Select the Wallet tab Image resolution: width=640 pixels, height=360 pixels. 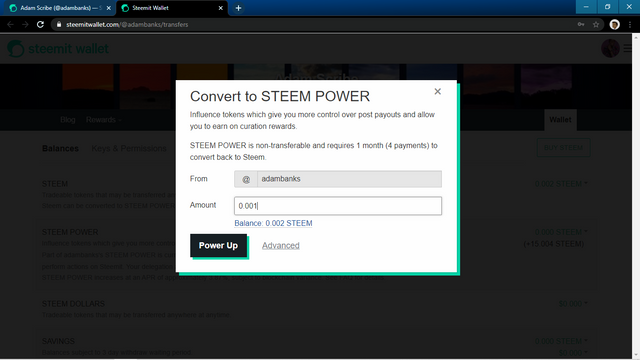tap(560, 120)
